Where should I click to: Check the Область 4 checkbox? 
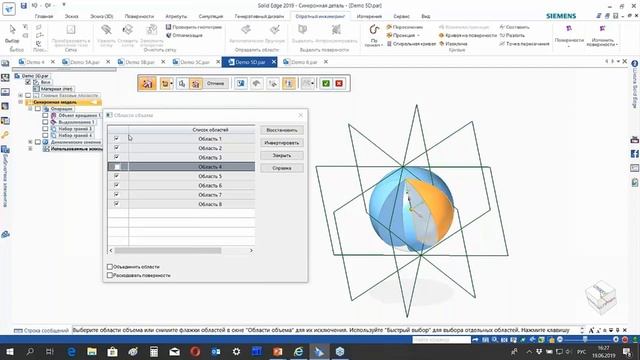pyautogui.click(x=117, y=167)
